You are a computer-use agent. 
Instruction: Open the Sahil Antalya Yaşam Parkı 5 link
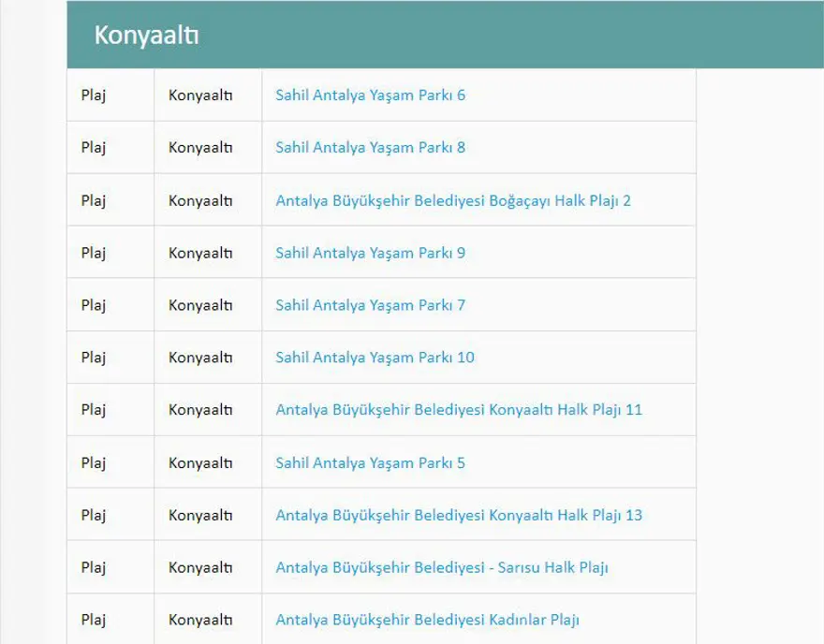tap(370, 461)
